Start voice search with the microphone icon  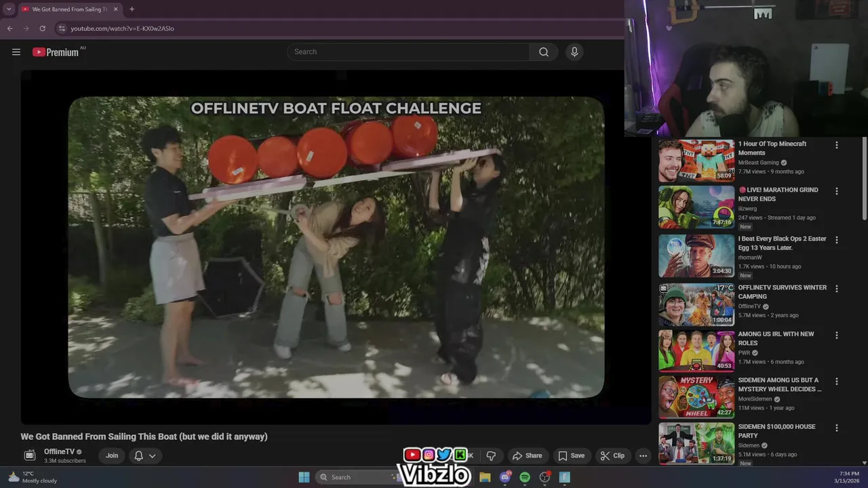[574, 52]
